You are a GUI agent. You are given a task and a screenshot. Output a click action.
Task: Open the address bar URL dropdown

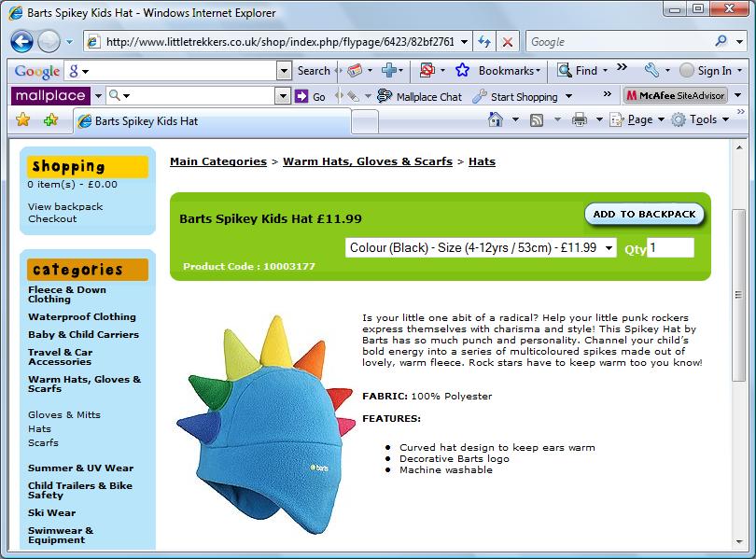coord(464,42)
